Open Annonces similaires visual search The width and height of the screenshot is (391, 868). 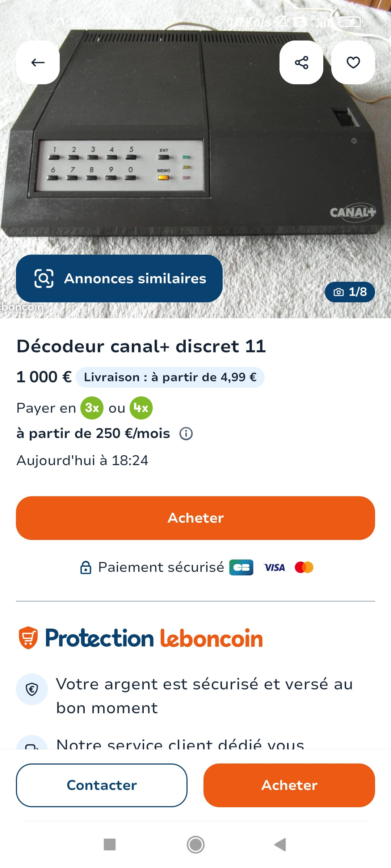[119, 278]
